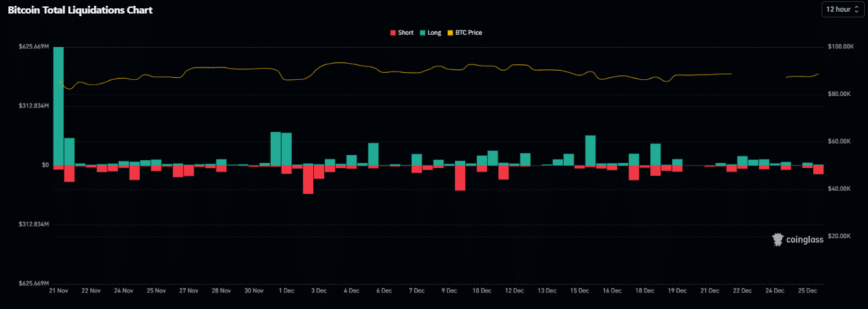
Task: Select the 9 Dec date axis label
Action: 449,291
